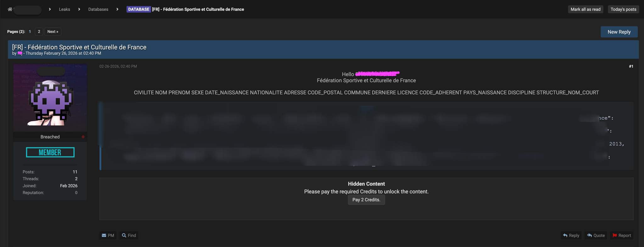
Task: Click the DATABASE thread prefix tag
Action: [138, 9]
